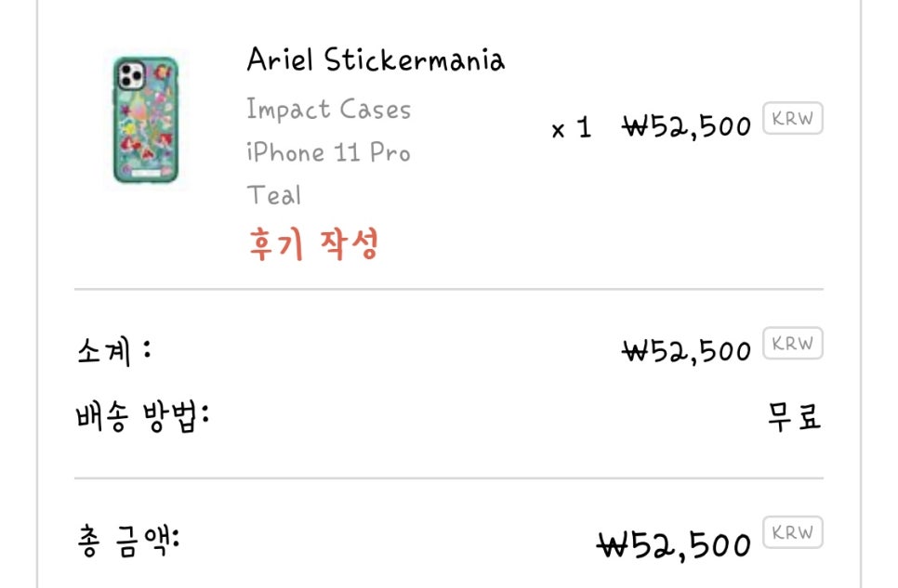
Task: Click the Teal color label
Action: 274,195
